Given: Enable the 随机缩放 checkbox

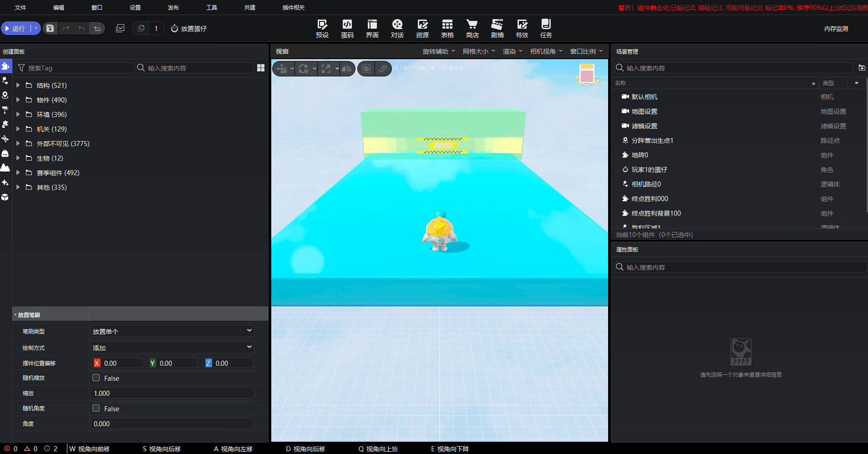Looking at the screenshot, I should coord(96,378).
